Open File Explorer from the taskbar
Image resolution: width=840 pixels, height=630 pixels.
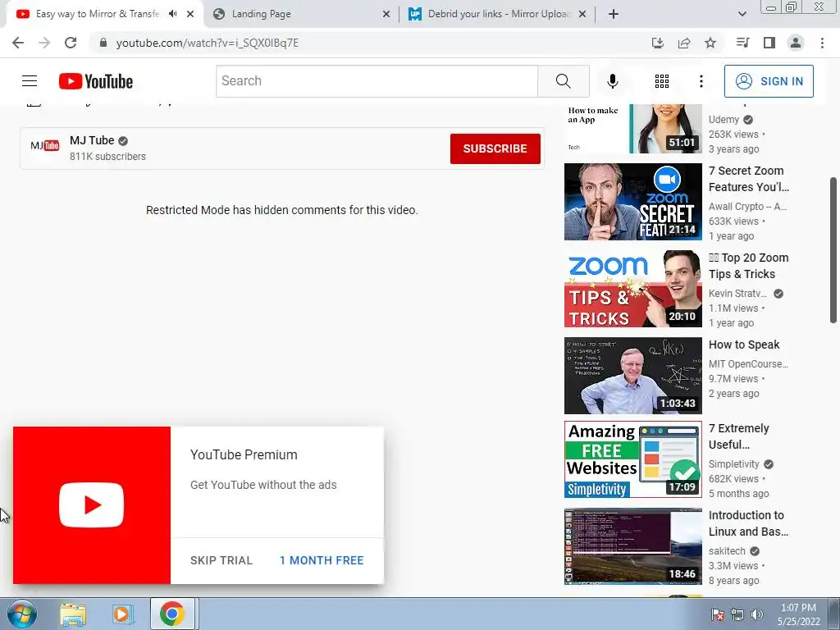coord(73,614)
